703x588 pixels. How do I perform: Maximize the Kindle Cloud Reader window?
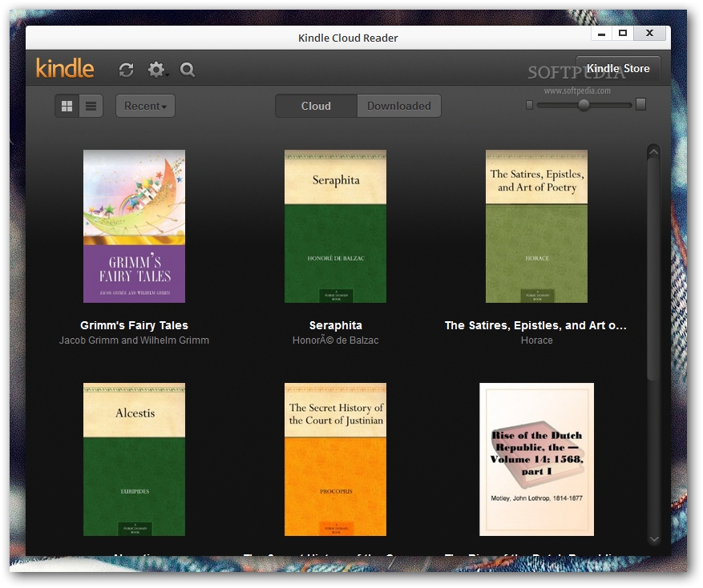click(623, 34)
